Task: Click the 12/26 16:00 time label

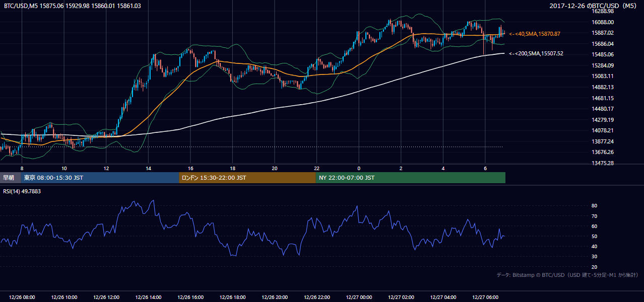Action: (x=190, y=297)
